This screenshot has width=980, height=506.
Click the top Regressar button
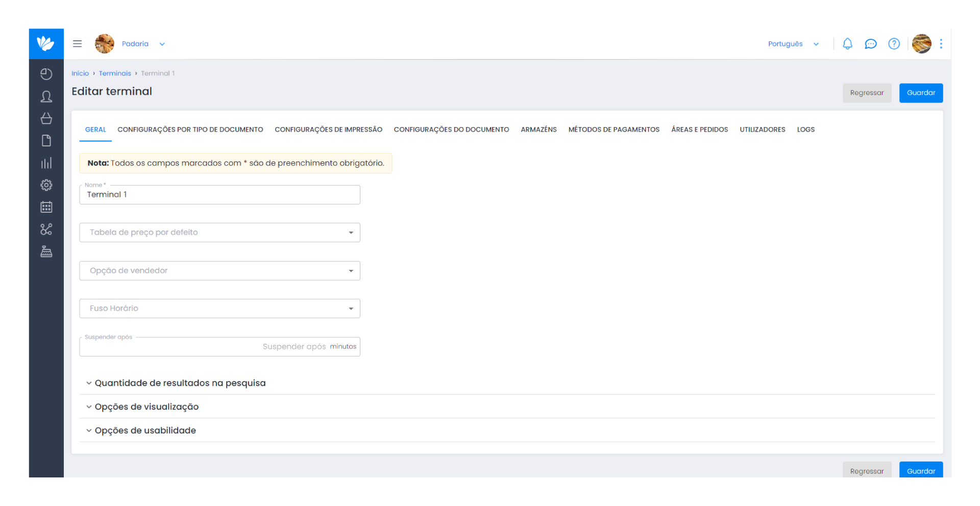click(x=867, y=93)
